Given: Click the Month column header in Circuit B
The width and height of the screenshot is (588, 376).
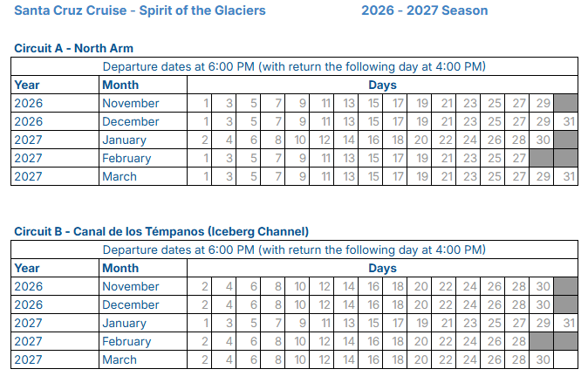Looking at the screenshot, I should coord(120,268).
